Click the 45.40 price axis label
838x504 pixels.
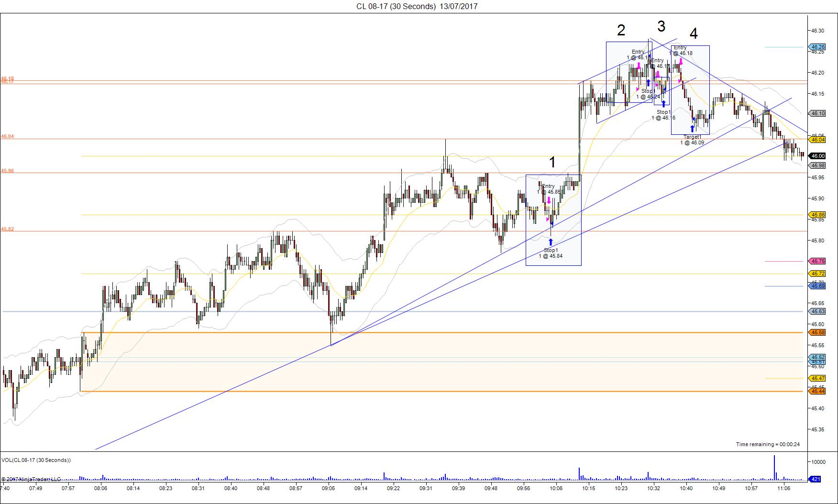point(817,408)
